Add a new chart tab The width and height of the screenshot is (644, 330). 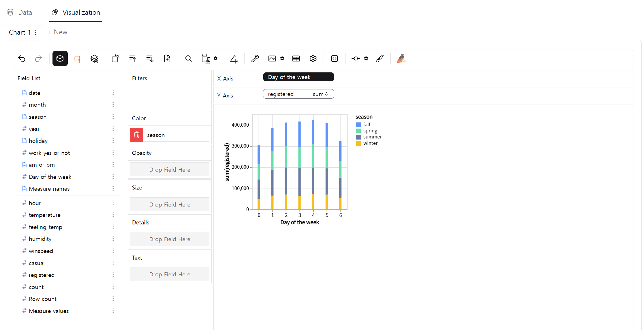(x=57, y=32)
